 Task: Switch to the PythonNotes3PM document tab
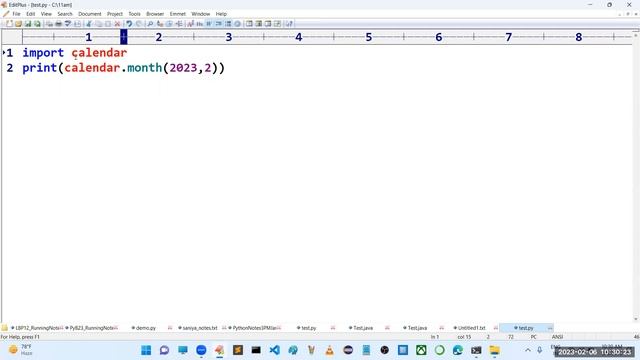(x=253, y=328)
